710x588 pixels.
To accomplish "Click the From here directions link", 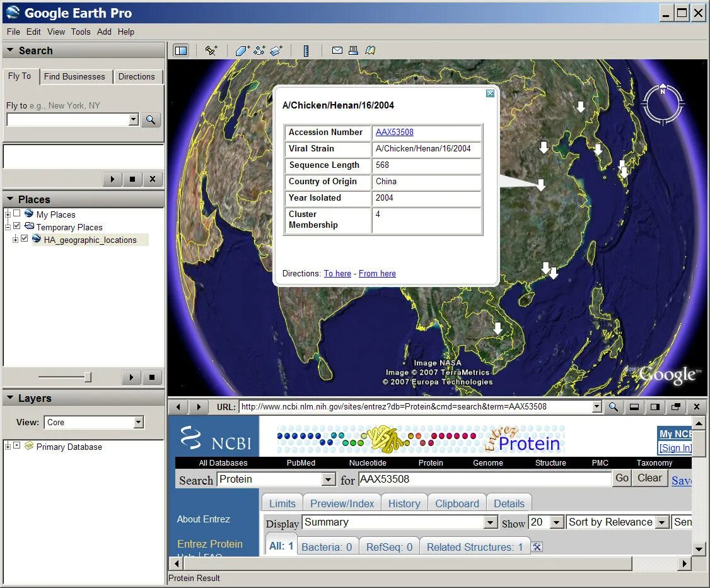I will (x=377, y=274).
